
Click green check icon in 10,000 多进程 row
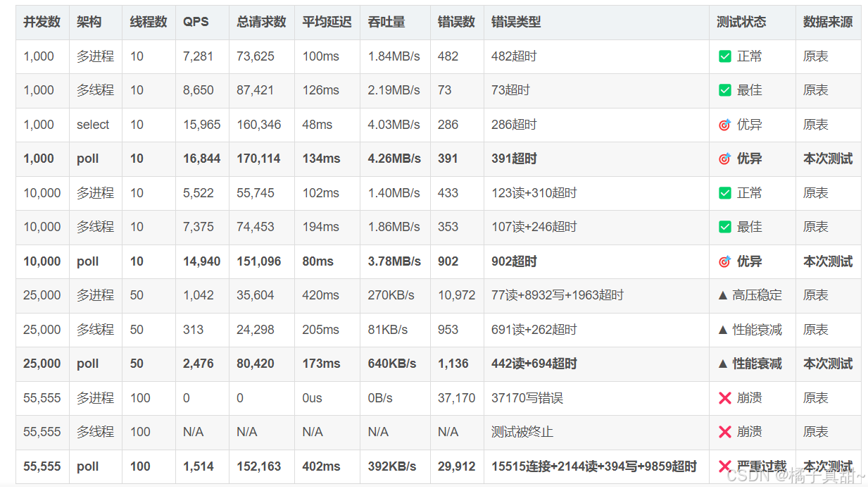724,193
